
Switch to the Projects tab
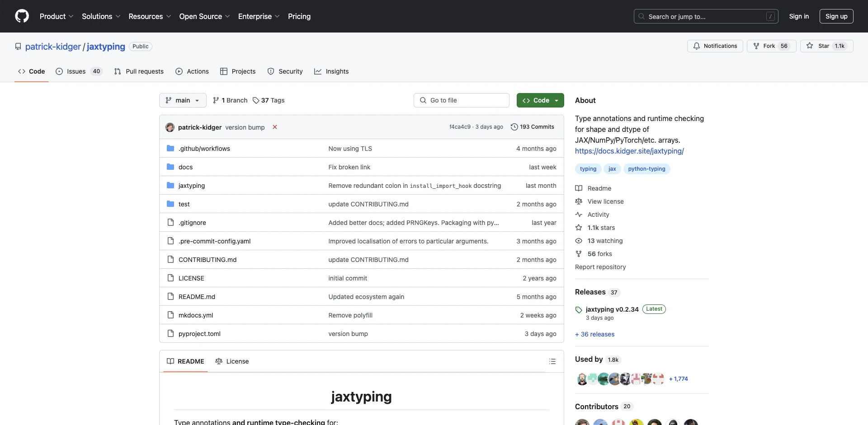238,71
